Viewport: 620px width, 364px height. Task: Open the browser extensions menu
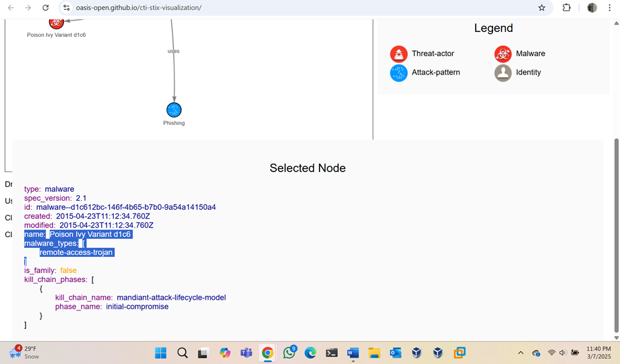click(x=566, y=8)
